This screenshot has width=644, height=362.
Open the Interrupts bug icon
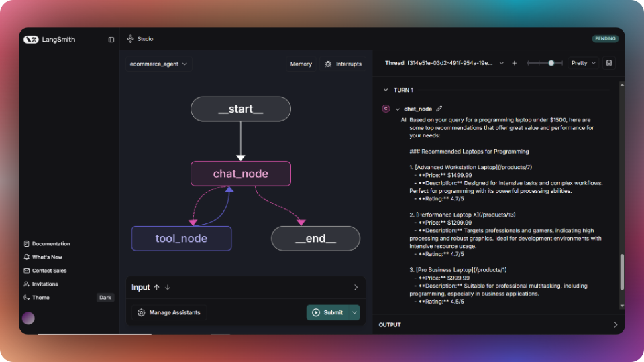click(328, 64)
